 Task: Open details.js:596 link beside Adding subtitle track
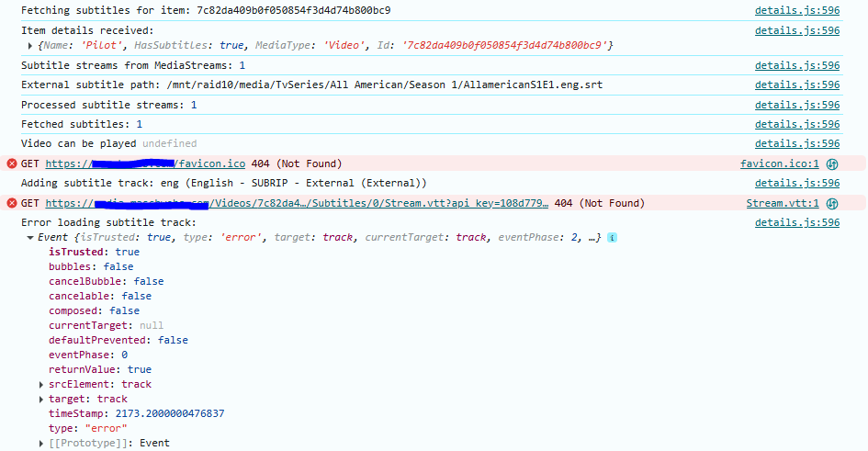tap(796, 183)
